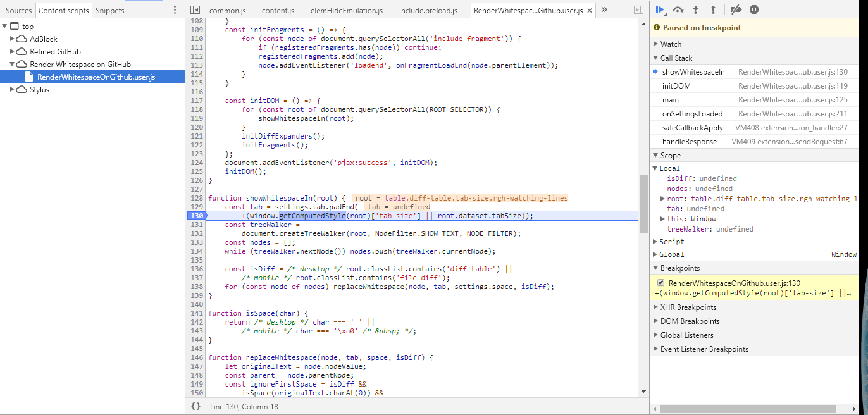868x415 pixels.
Task: Expand the Global scope group
Action: point(655,254)
